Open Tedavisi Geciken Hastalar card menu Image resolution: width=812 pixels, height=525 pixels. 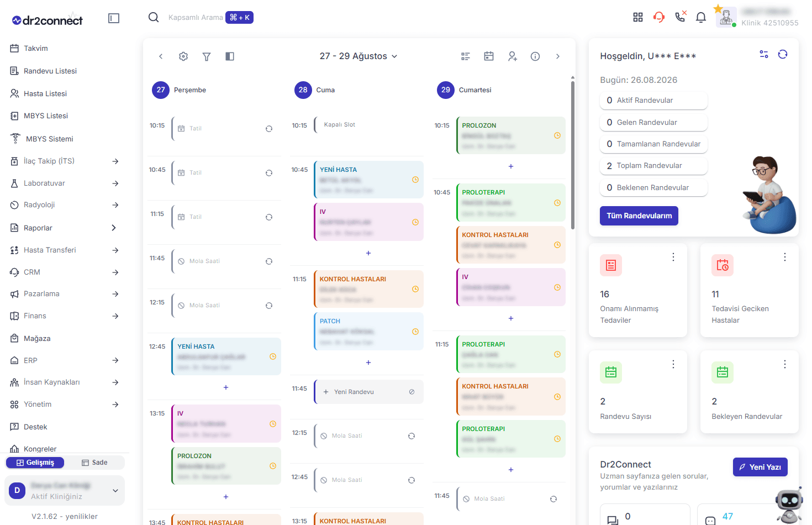[785, 257]
